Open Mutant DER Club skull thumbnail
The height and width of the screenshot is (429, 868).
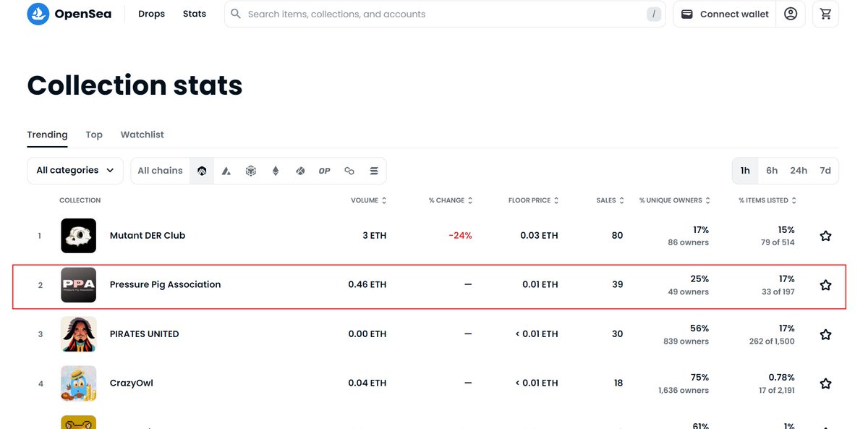pyautogui.click(x=78, y=236)
